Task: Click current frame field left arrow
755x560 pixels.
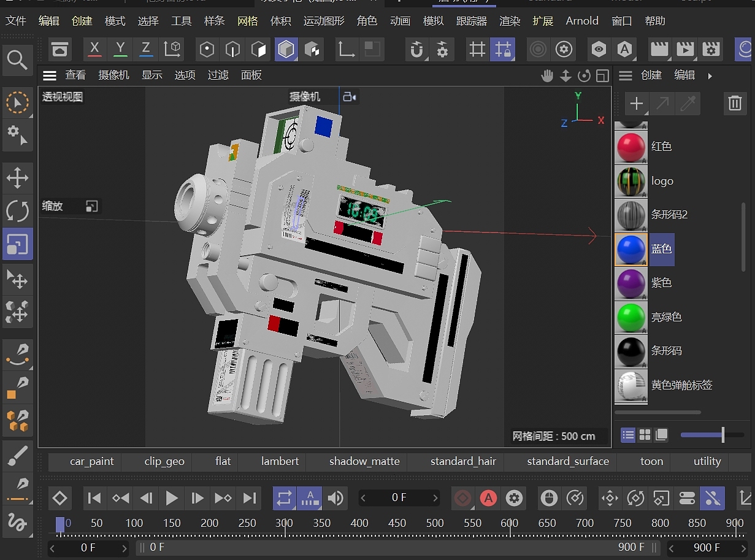Action: coord(364,498)
